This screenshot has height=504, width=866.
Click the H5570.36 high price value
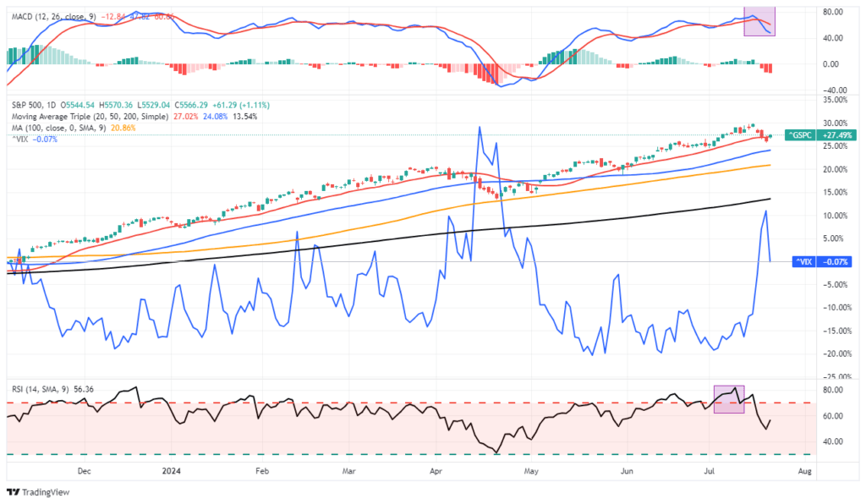point(117,105)
